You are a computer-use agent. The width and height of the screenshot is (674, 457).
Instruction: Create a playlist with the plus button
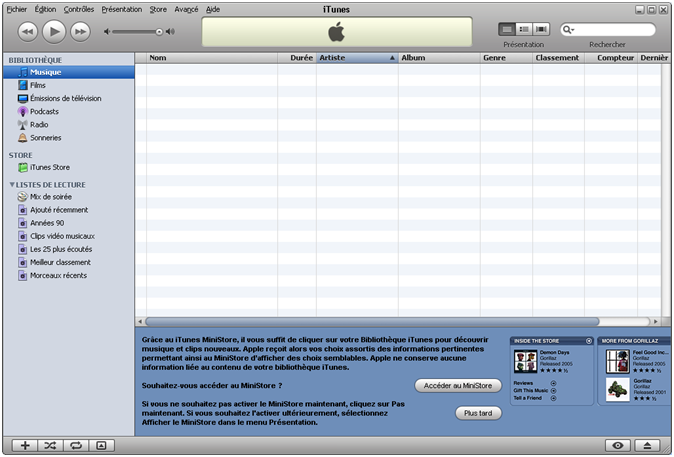pyautogui.click(x=25, y=446)
